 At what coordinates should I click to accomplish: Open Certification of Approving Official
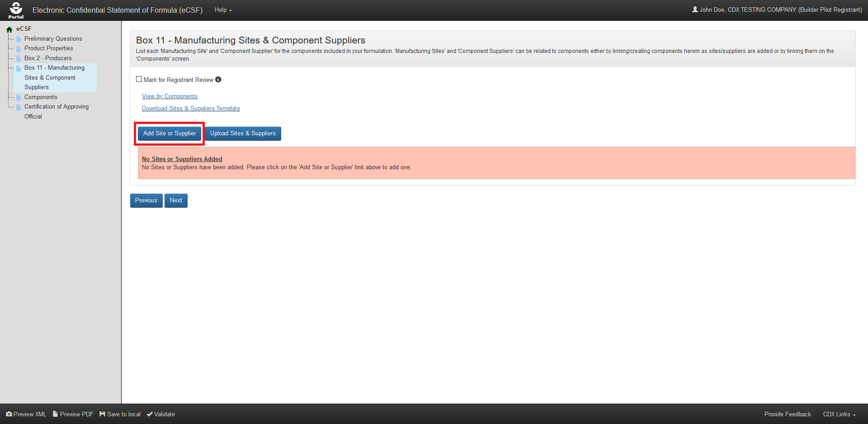tap(56, 107)
